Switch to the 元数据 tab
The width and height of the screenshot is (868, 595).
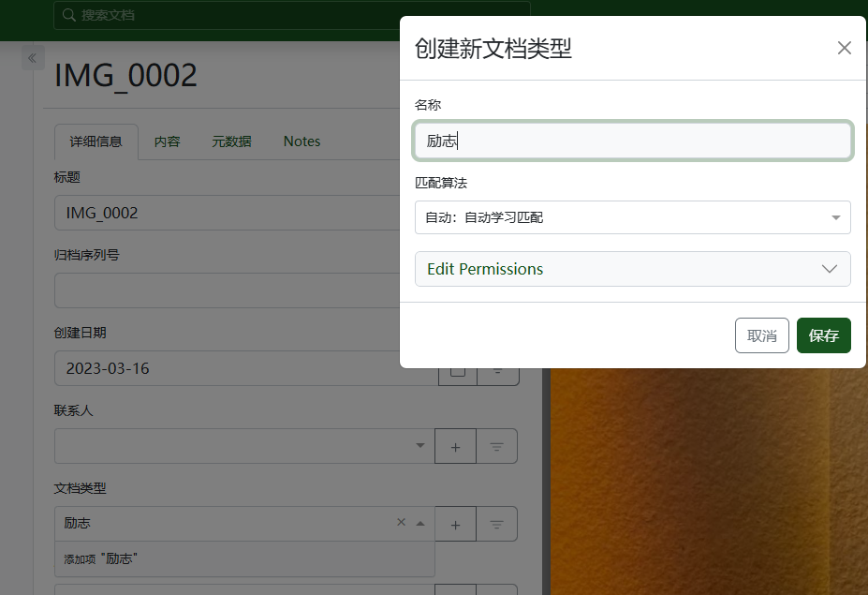[231, 141]
